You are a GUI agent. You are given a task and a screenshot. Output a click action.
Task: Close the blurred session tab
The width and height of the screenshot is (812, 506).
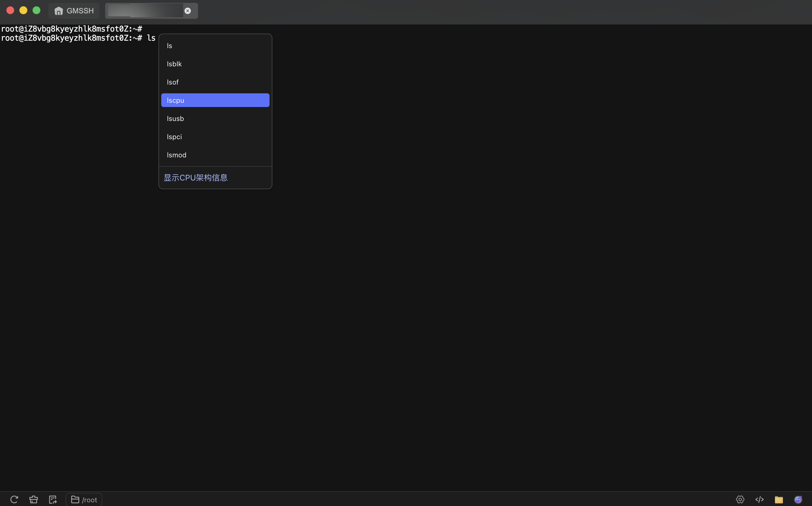187,11
